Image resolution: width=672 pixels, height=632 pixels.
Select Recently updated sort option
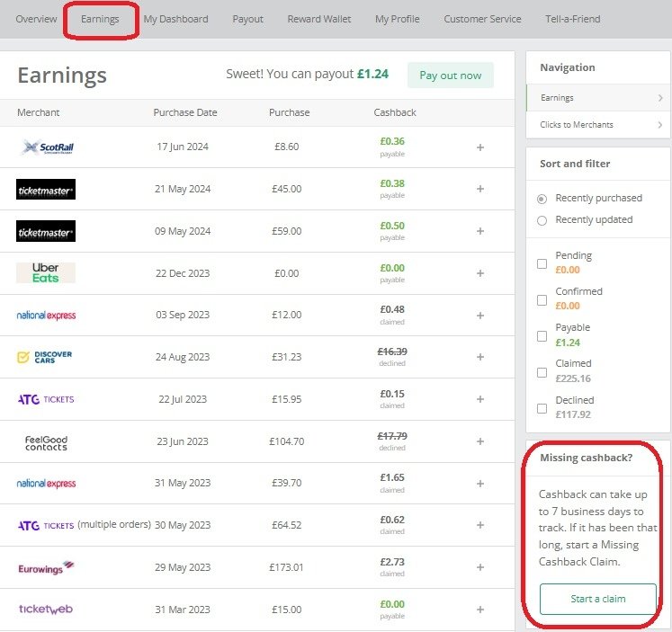pos(542,220)
